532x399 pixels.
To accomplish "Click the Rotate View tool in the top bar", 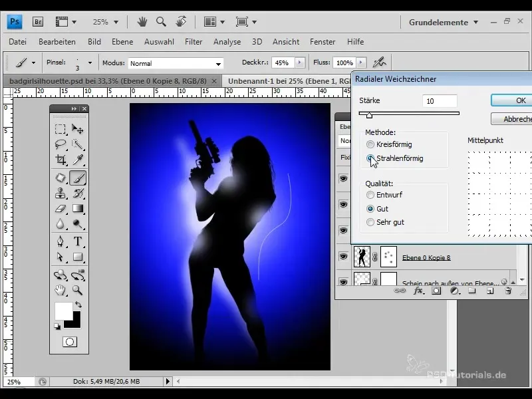I will [x=181, y=22].
